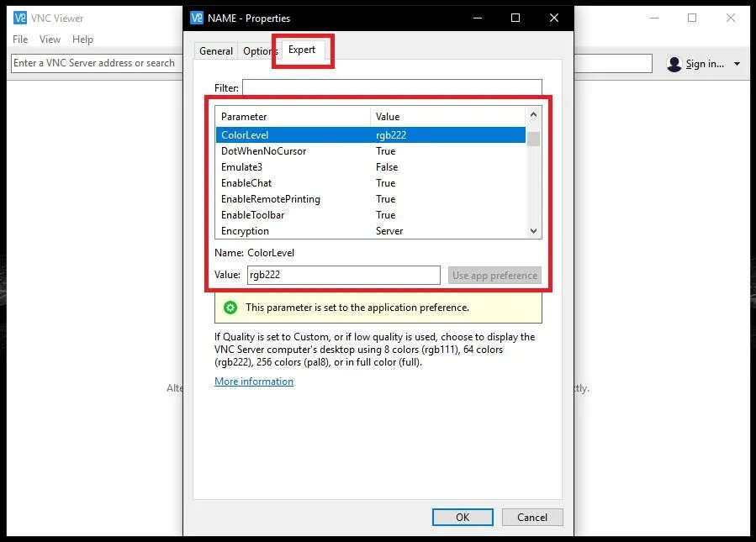Open the View menu in VNC Viewer
The height and width of the screenshot is (542, 756).
(x=50, y=39)
